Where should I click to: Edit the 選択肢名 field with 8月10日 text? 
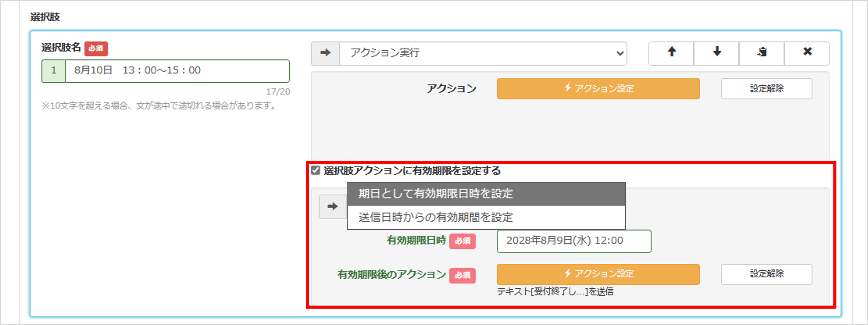177,71
